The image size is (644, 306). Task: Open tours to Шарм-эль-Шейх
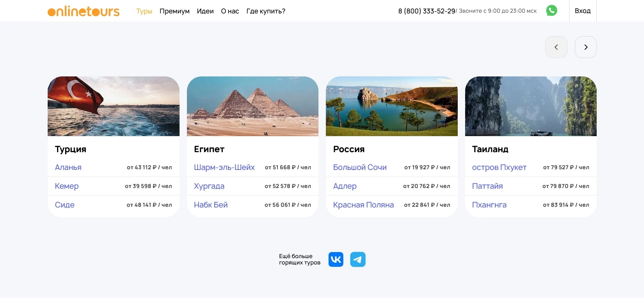pyautogui.click(x=225, y=167)
